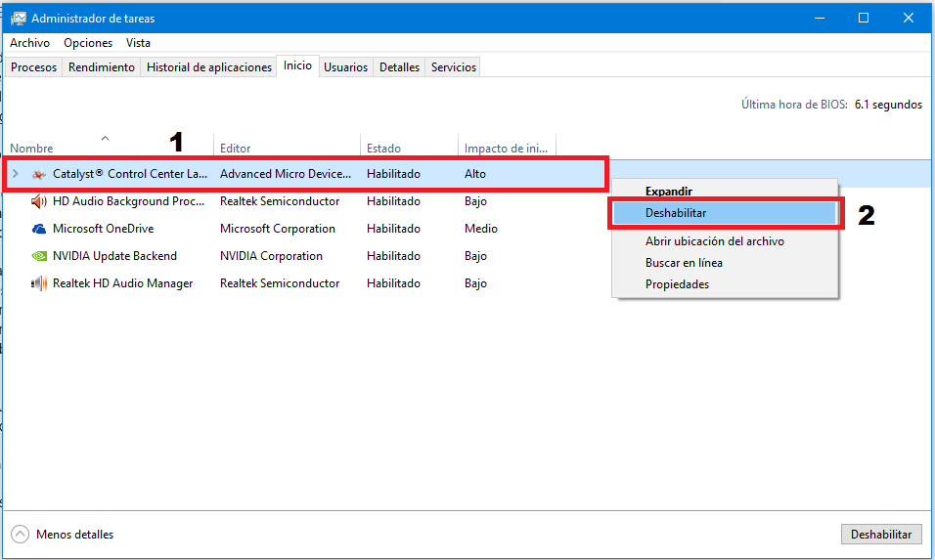The image size is (935, 560).
Task: Click Realtek Semiconductor in Realtek HD Audio Manager row
Action: 280,283
